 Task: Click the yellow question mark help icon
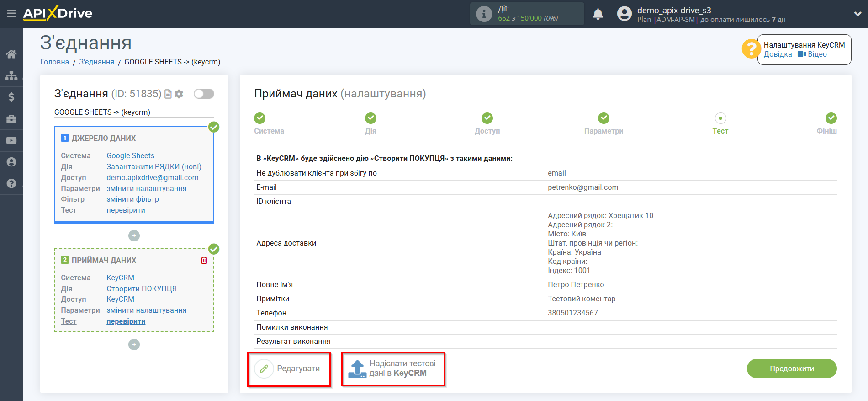click(751, 48)
